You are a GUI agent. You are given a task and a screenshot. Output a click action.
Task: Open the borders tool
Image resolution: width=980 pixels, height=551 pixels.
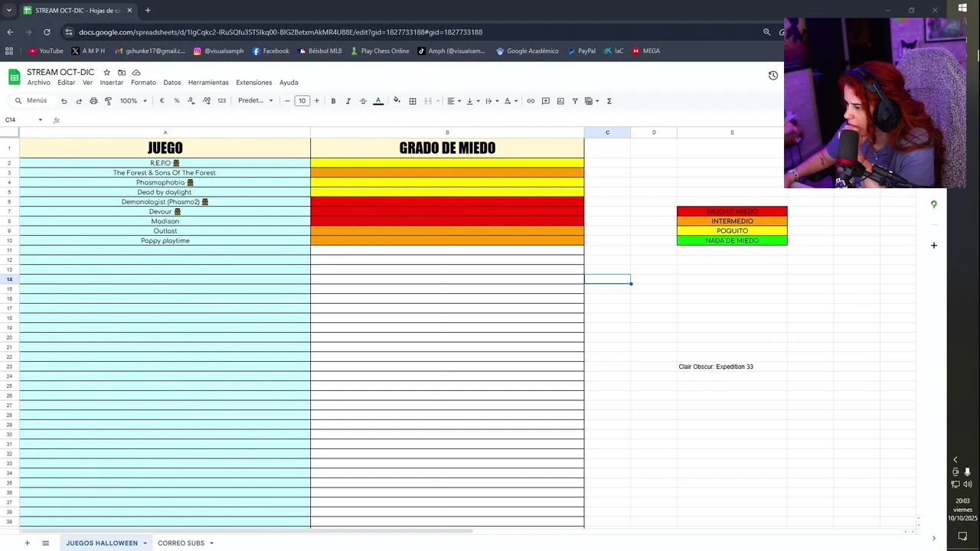(x=413, y=101)
